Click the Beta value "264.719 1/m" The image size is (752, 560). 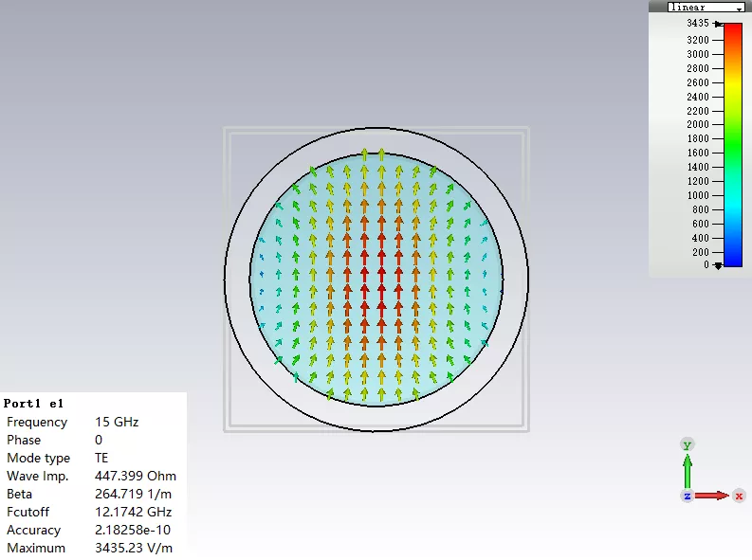[x=133, y=494]
